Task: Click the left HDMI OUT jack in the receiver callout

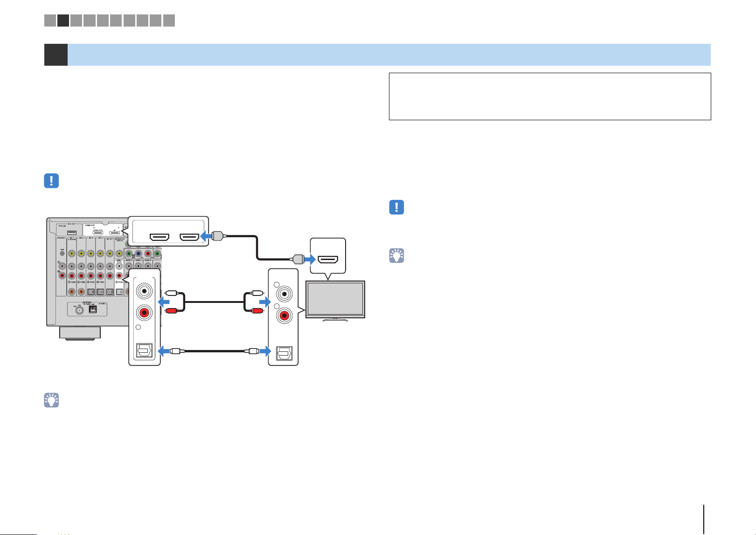Action: click(159, 238)
